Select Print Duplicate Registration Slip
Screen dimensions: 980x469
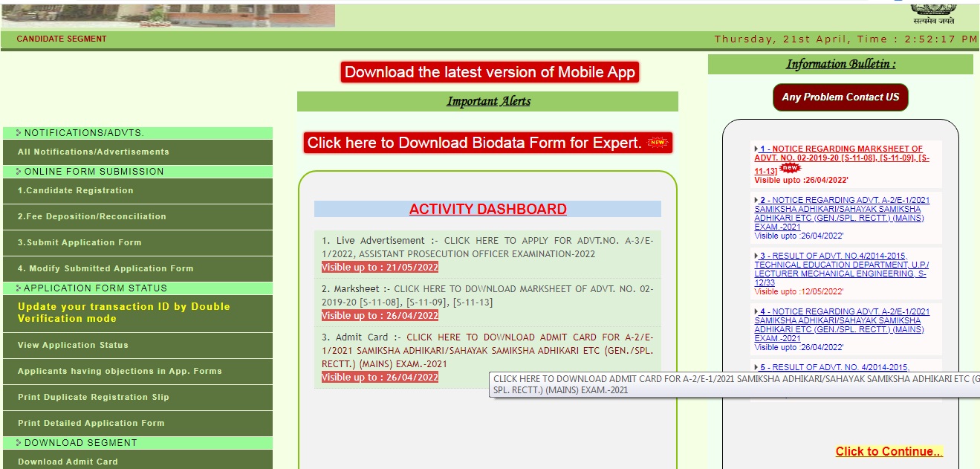94,397
